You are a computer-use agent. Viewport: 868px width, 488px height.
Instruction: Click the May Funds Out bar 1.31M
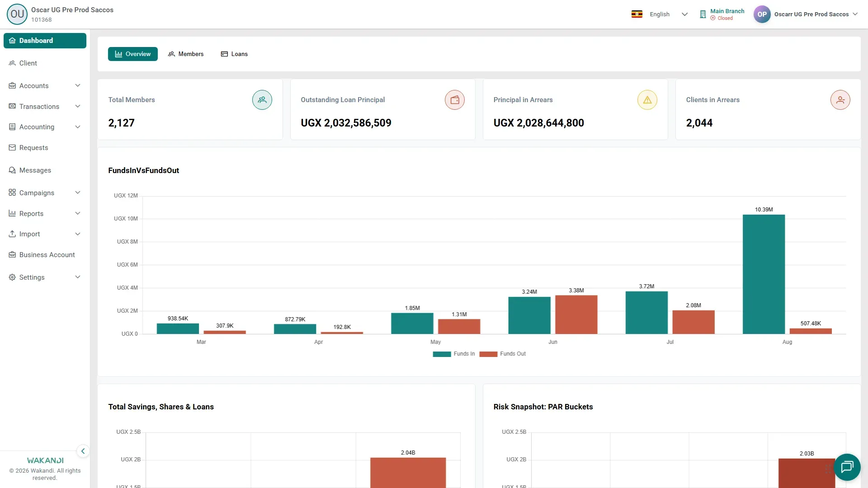pos(459,327)
